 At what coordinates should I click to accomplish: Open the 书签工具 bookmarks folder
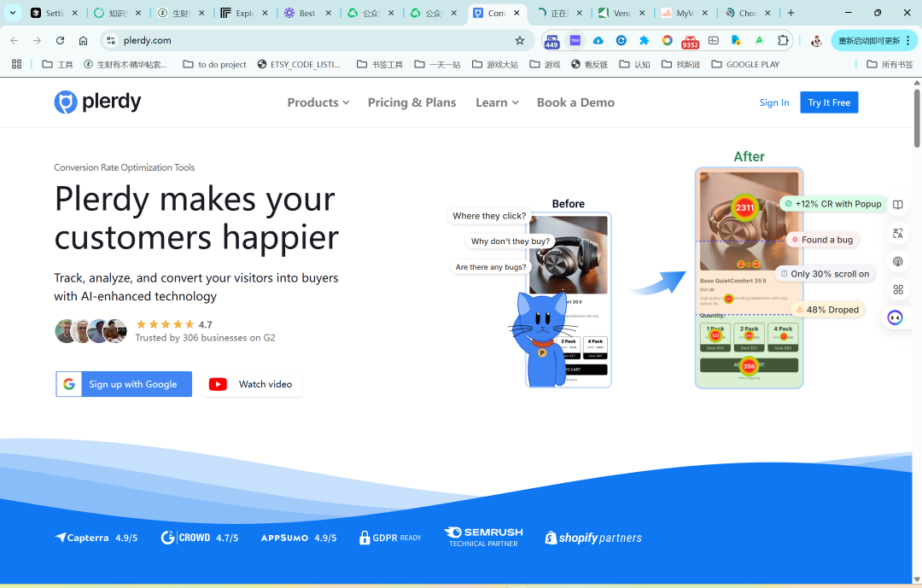tap(380, 64)
